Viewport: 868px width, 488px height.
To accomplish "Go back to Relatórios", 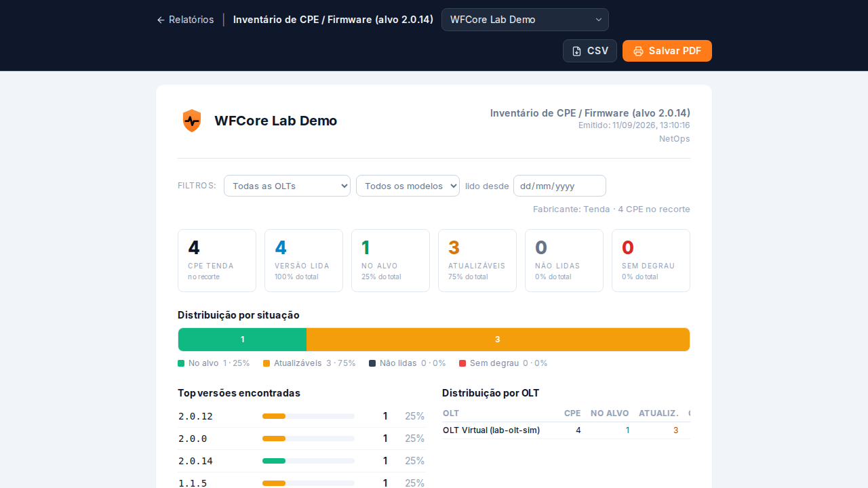I will [185, 20].
